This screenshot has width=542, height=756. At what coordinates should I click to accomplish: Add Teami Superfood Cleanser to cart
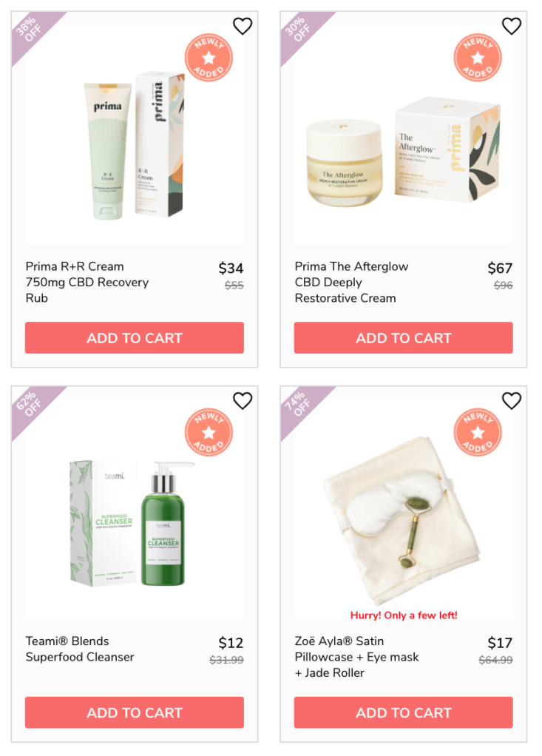pos(135,712)
